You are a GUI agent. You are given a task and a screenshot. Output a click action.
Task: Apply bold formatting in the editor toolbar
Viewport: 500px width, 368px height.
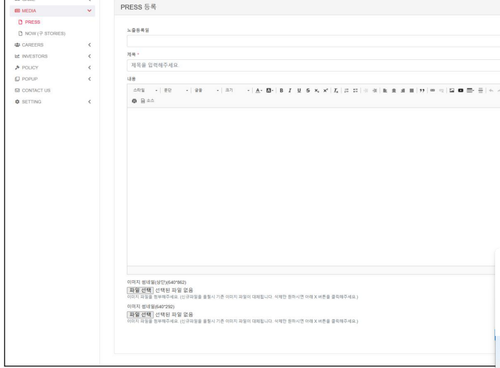(x=281, y=90)
